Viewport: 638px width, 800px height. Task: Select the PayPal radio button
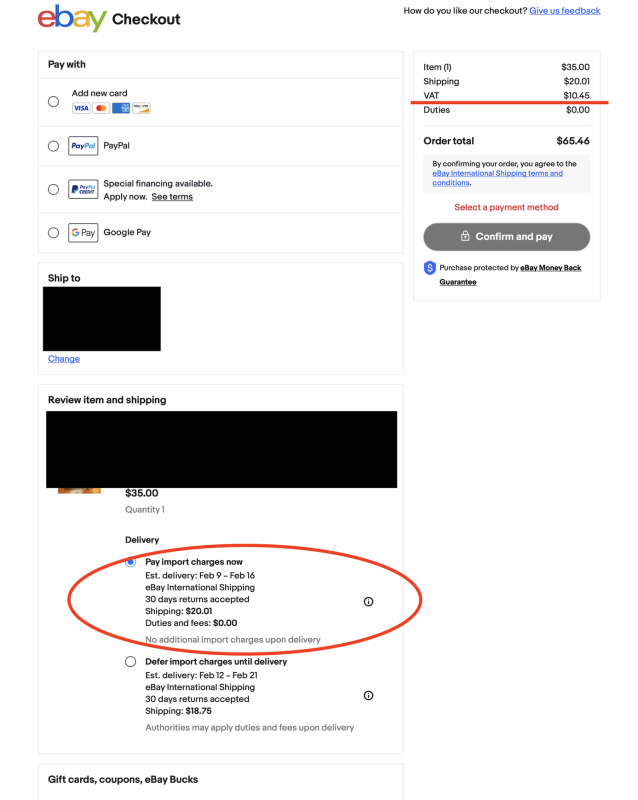click(x=53, y=146)
